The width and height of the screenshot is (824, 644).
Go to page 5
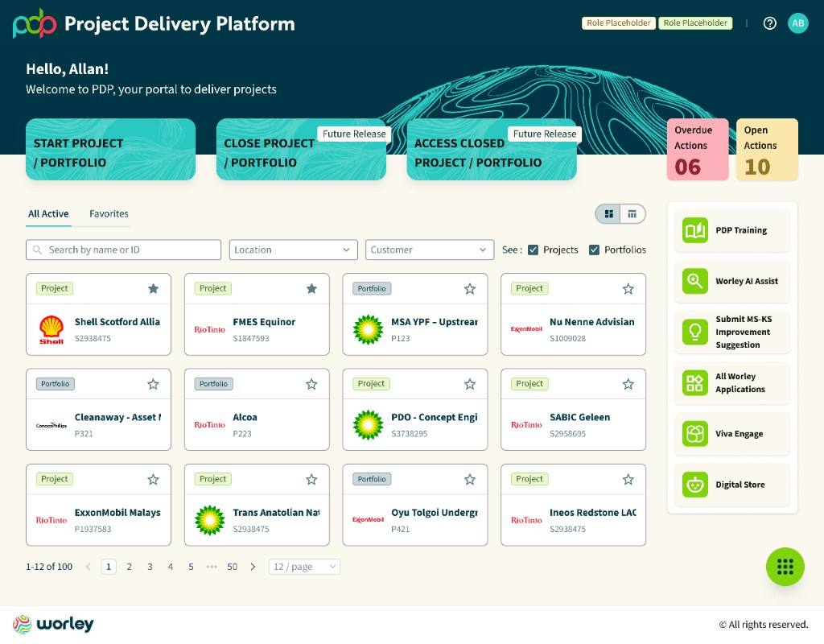click(191, 567)
